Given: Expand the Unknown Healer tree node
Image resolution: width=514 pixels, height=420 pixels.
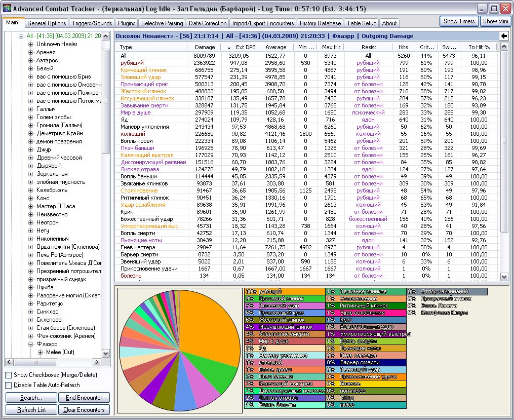Looking at the screenshot, I should click(30, 44).
